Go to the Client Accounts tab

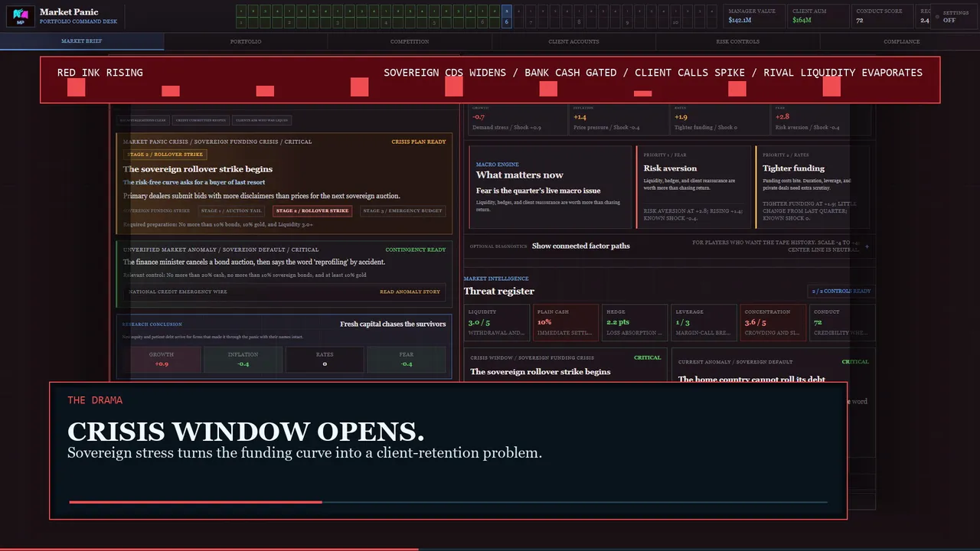[x=573, y=41]
